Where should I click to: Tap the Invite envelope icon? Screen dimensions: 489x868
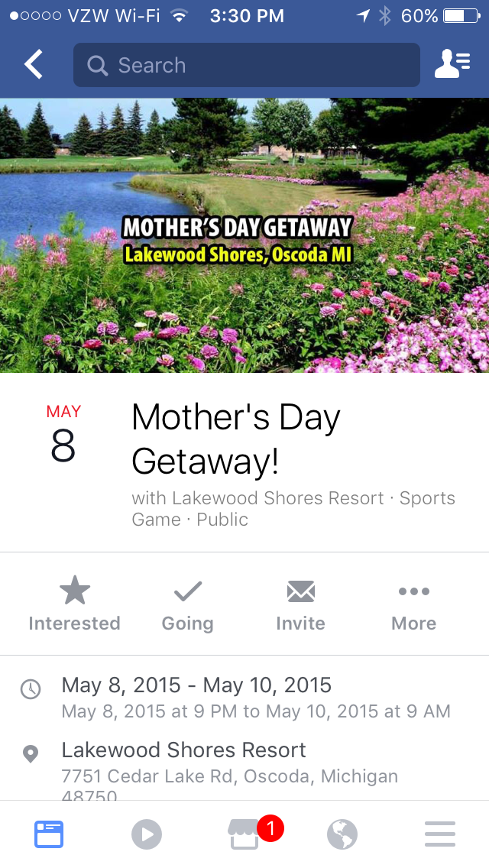tap(301, 591)
